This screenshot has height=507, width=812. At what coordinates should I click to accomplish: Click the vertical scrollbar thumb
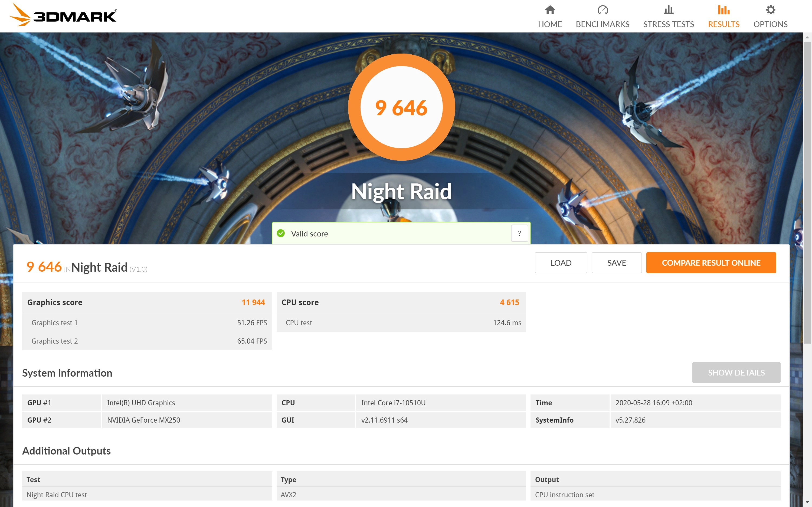807,193
